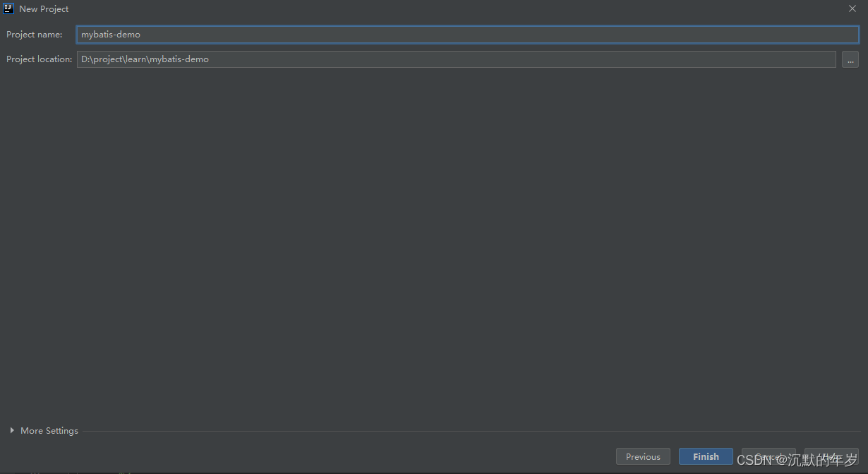Open the browse folder ellipsis button
The width and height of the screenshot is (868, 474).
[x=850, y=59]
